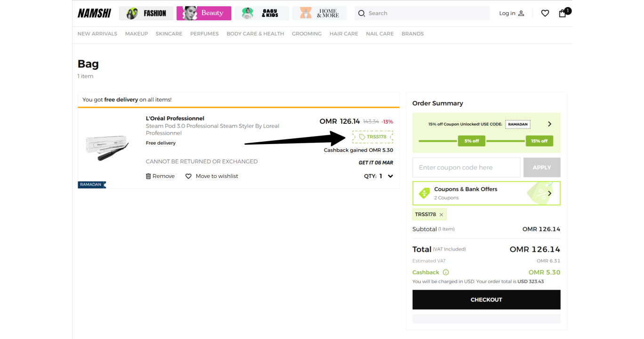Focus the Search field

422,13
